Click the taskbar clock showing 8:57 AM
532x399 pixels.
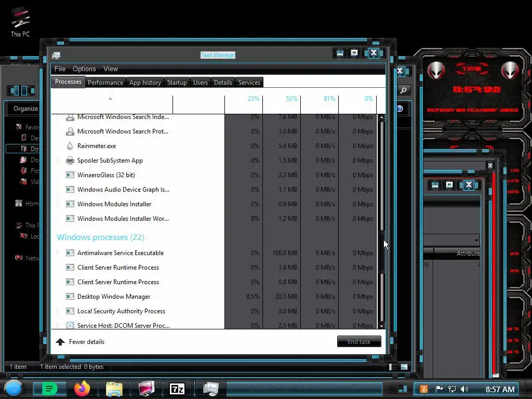500,389
